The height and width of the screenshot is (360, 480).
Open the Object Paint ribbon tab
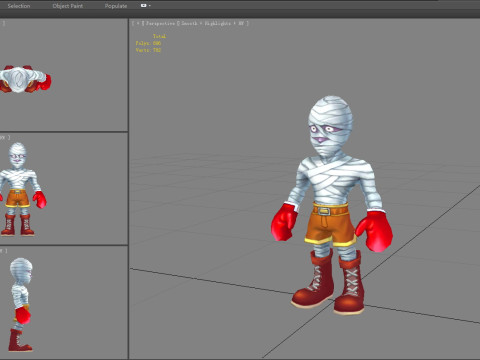[68, 6]
